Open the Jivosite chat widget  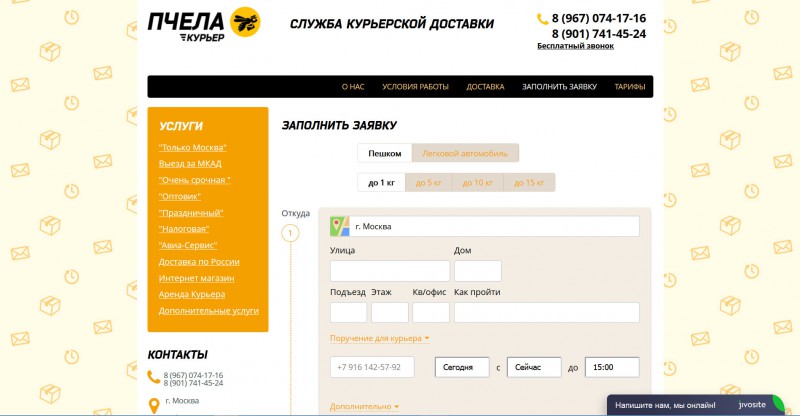(x=696, y=405)
